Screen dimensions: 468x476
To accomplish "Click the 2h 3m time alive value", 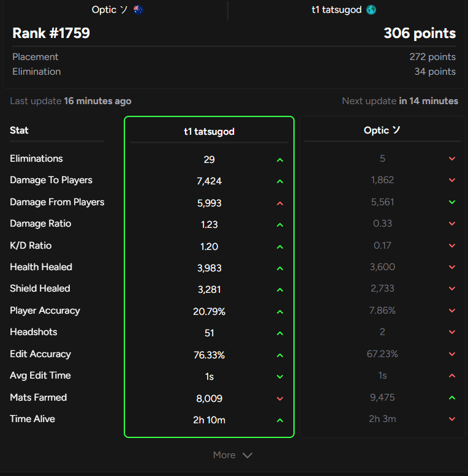I will 382,419.
